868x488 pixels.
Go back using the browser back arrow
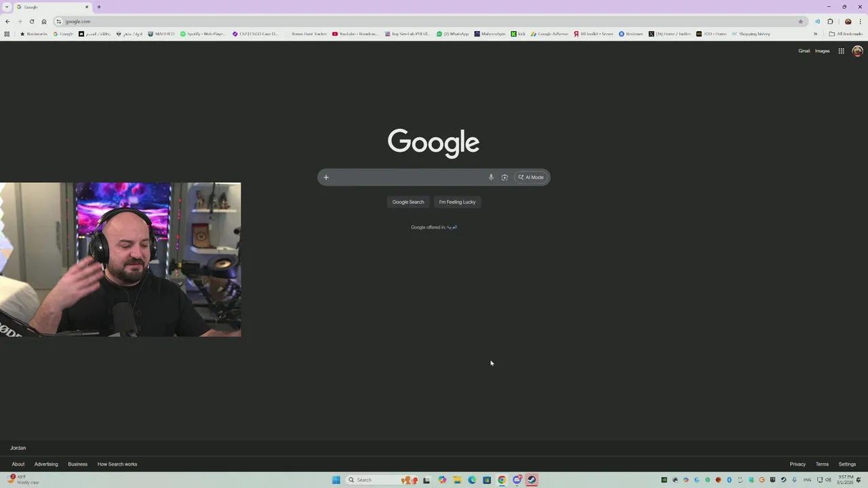[x=7, y=22]
